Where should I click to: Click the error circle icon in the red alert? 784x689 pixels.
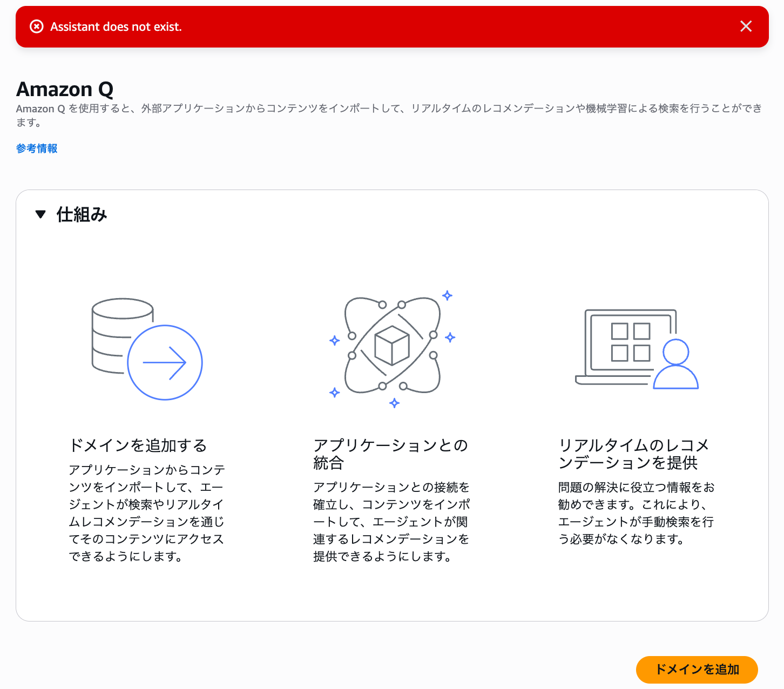point(37,26)
